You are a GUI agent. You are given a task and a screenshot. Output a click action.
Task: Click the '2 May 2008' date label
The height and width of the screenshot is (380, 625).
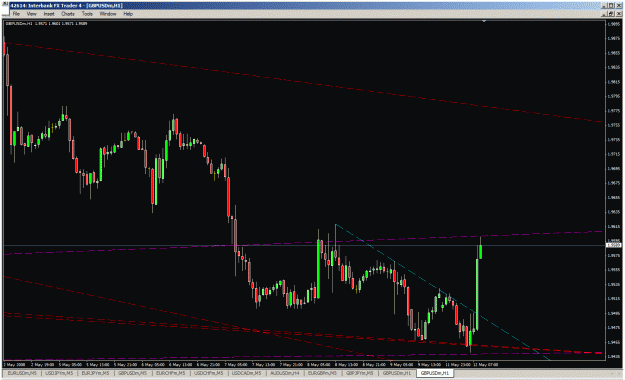tap(14, 364)
